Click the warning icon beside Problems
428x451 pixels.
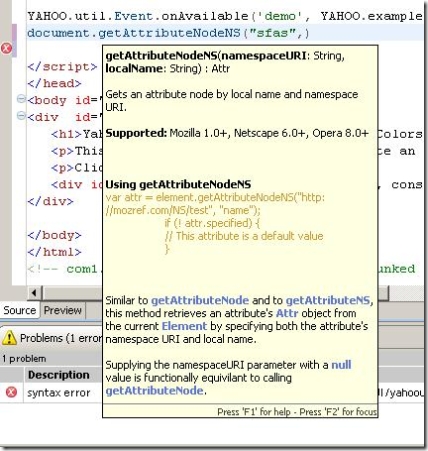tap(9, 338)
